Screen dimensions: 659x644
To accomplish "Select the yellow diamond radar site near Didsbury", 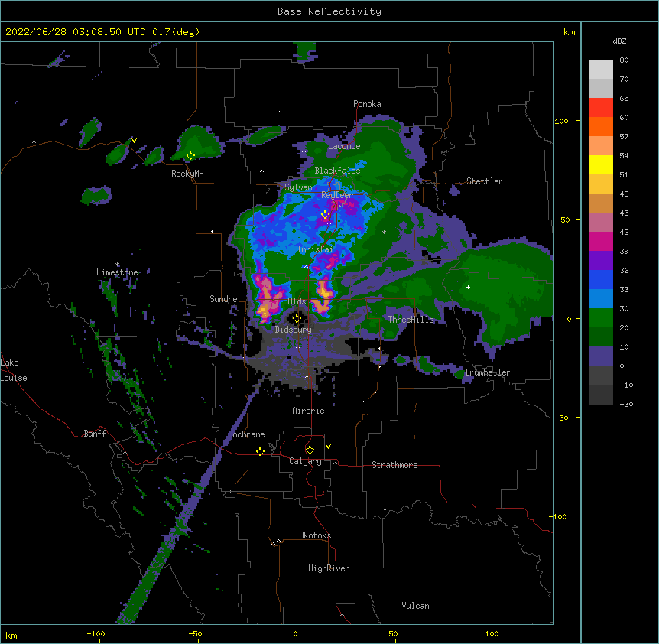I will [297, 318].
